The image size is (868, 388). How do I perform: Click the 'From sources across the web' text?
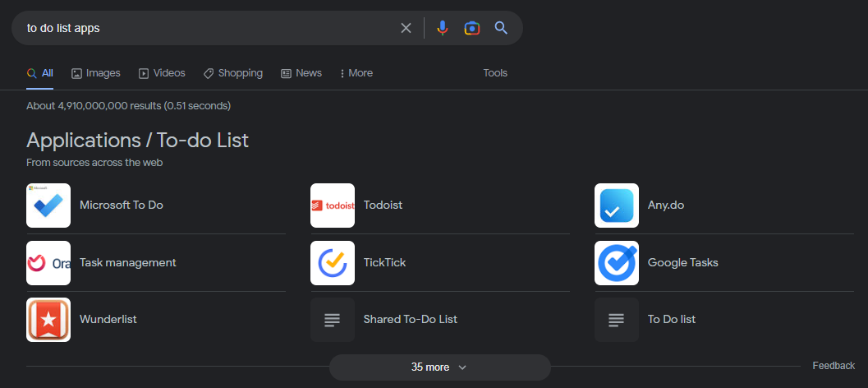(94, 163)
